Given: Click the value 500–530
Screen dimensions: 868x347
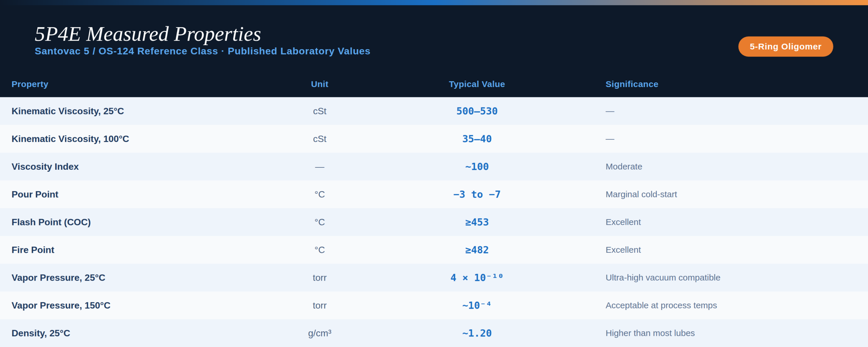Looking at the screenshot, I should click(x=477, y=111).
